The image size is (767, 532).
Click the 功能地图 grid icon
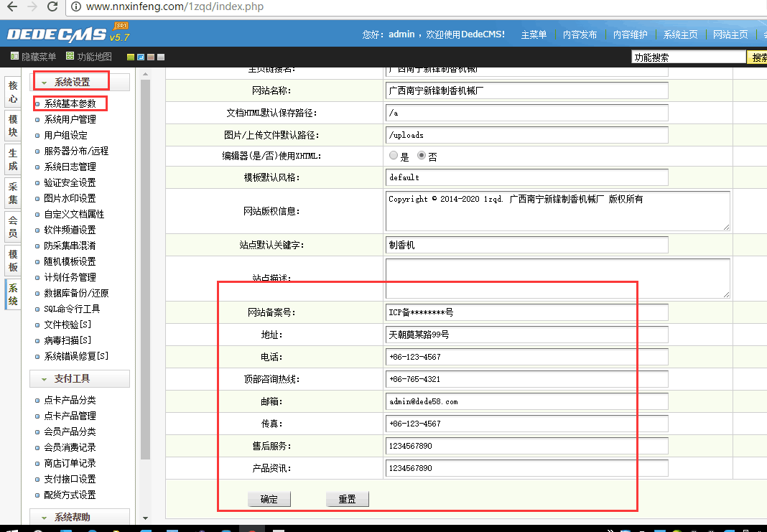(70, 57)
